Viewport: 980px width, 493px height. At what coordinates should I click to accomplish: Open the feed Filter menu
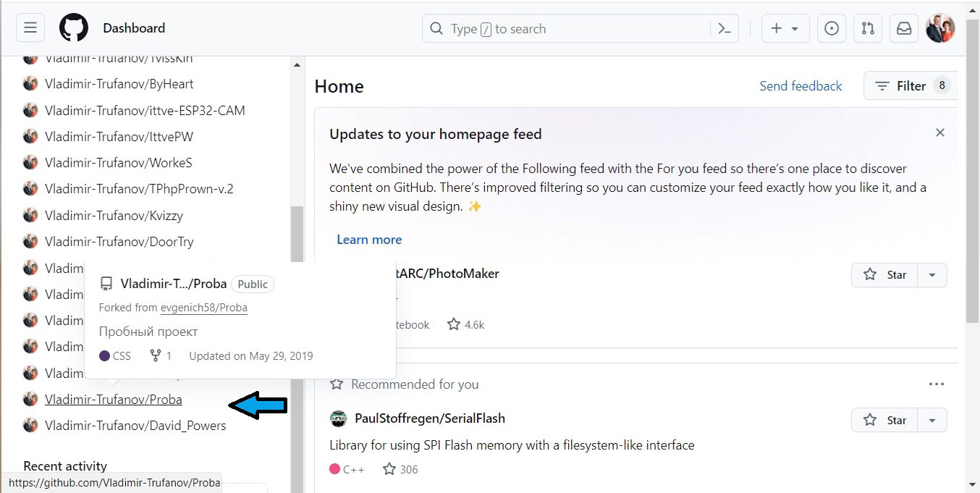pos(911,86)
